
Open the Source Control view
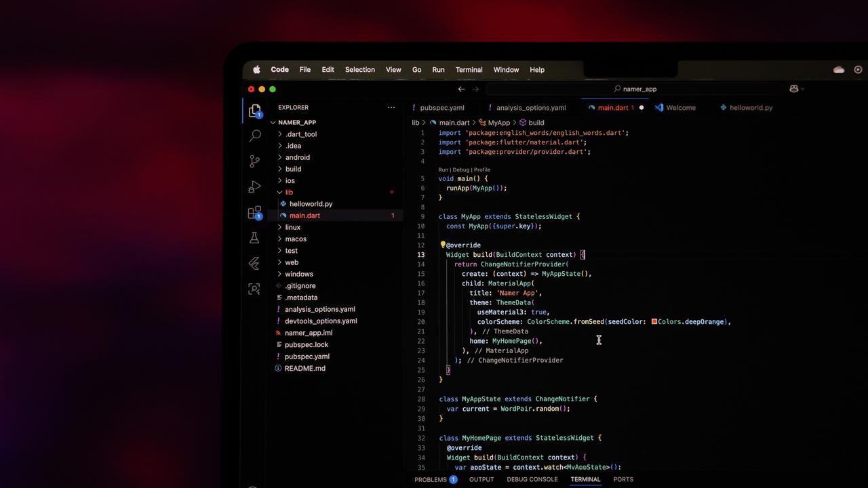pos(255,161)
